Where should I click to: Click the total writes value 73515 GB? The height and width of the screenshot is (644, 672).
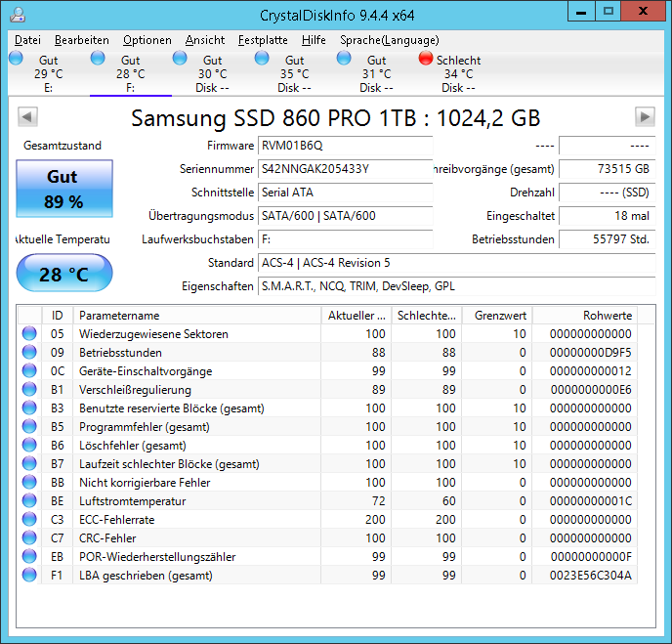pos(608,169)
